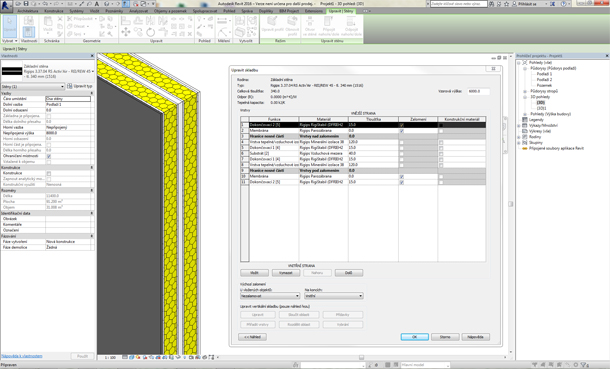This screenshot has height=369, width=610.
Task: Switch to the Poznámky ribbon tab
Action: 114,11
